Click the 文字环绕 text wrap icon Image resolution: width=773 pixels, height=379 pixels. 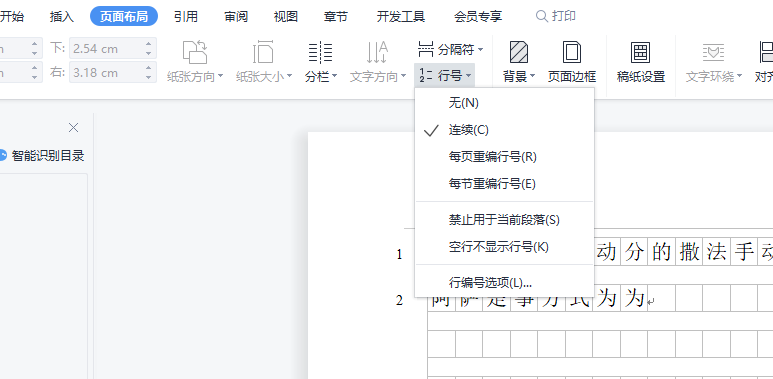click(x=713, y=52)
